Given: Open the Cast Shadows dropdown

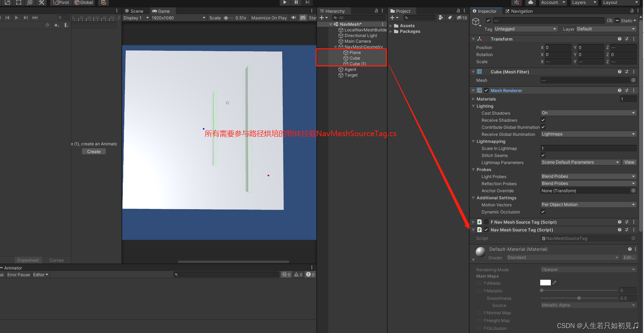Looking at the screenshot, I should [x=588, y=113].
